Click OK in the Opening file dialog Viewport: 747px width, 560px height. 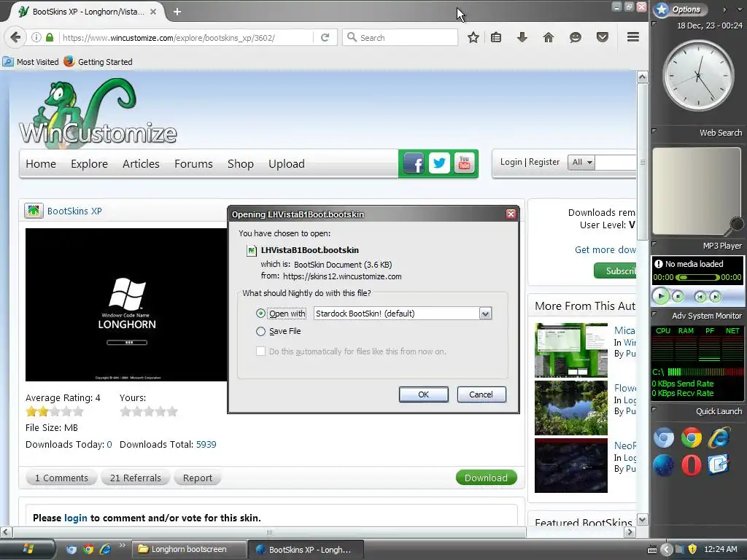(x=424, y=394)
